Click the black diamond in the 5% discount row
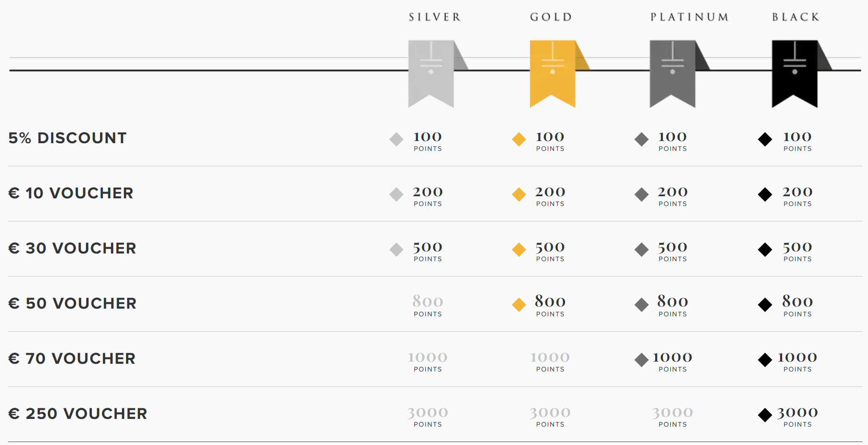Image resolution: width=868 pixels, height=445 pixels. click(765, 139)
